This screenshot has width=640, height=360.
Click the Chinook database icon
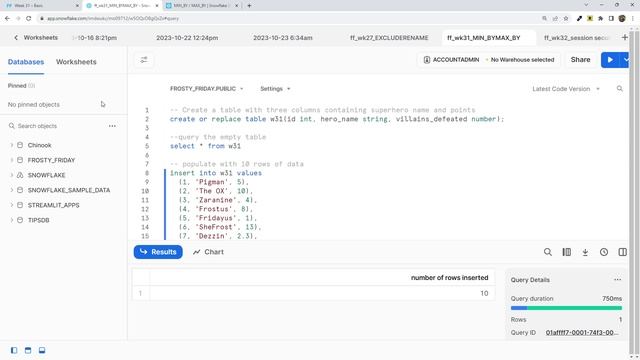click(x=20, y=145)
